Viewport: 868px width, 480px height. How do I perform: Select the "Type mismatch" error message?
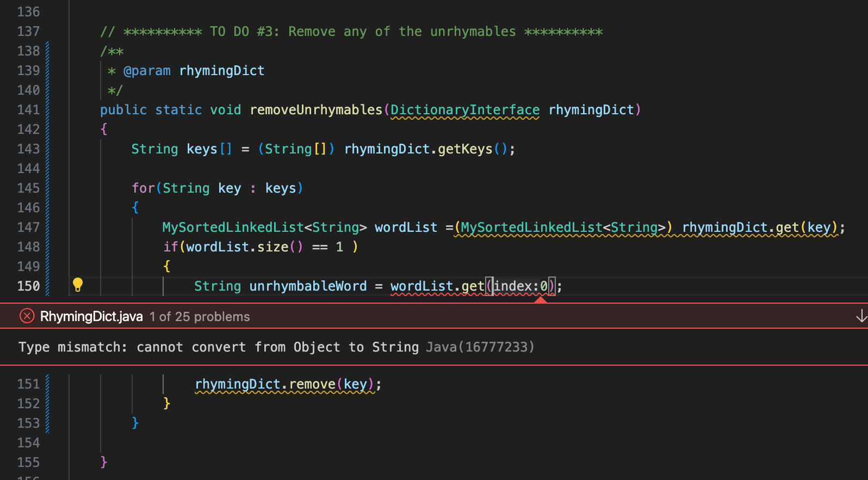point(219,347)
